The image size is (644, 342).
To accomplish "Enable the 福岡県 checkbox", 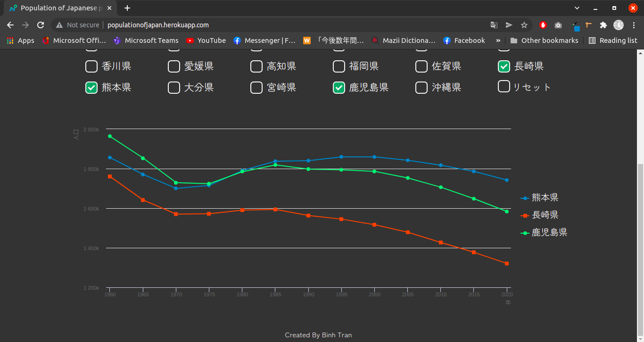I will click(x=339, y=66).
